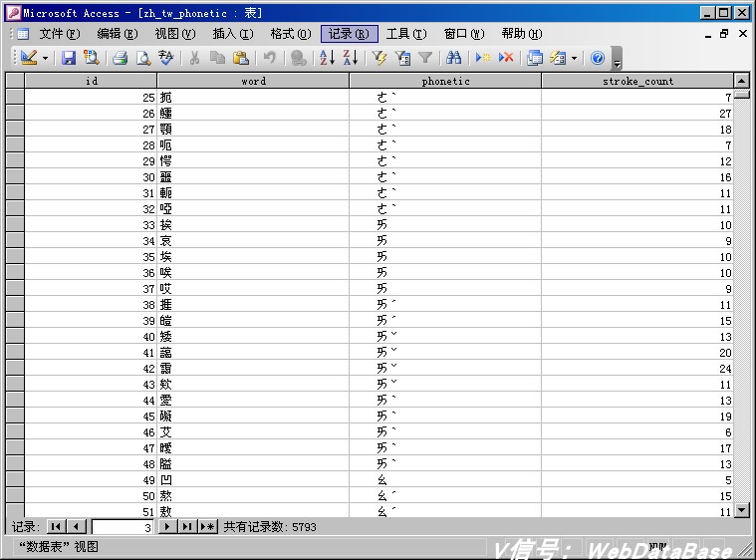Open the 帮助(H) menu
Screen dimensions: 756x560
[x=522, y=34]
